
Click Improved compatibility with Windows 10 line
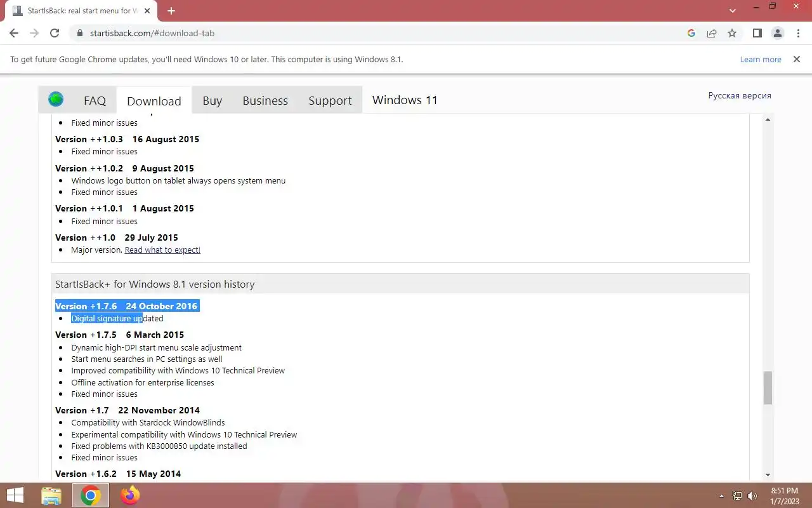click(178, 370)
